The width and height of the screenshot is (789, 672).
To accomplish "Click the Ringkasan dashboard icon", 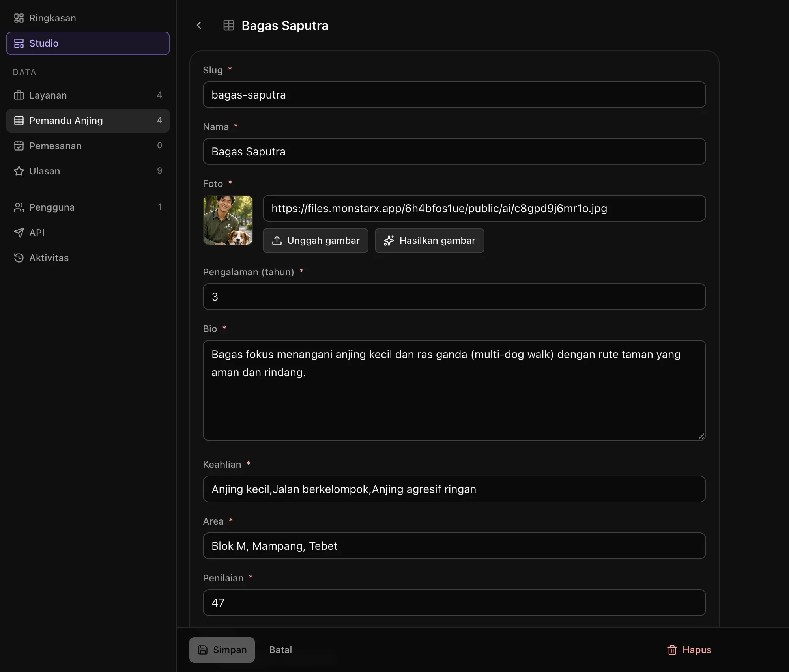I will (x=19, y=18).
